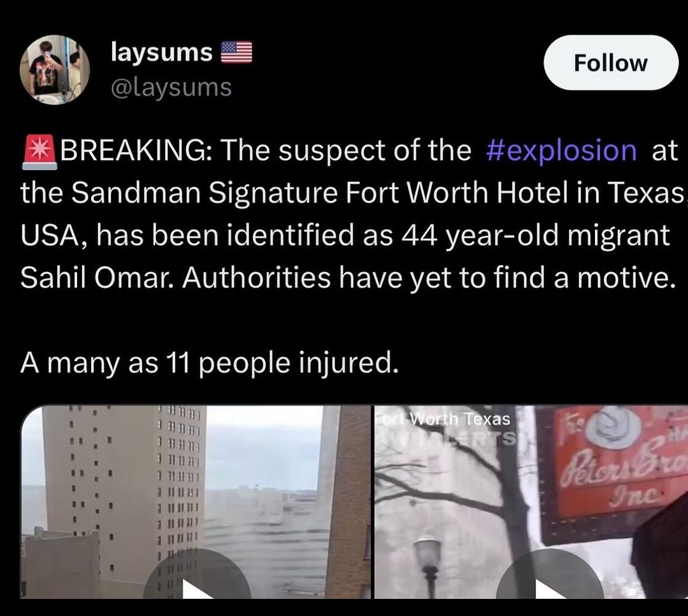
Task: Click the Fort Worth Texas video caption
Action: (x=443, y=419)
